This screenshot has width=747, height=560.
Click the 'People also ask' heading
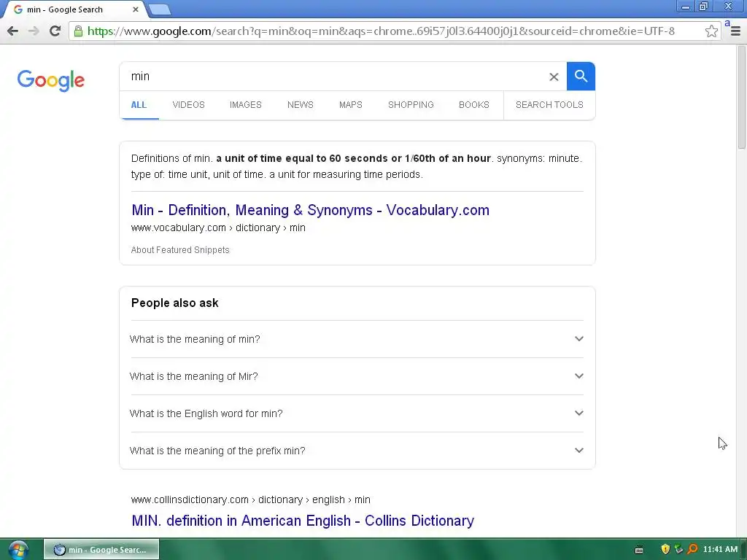(x=175, y=303)
